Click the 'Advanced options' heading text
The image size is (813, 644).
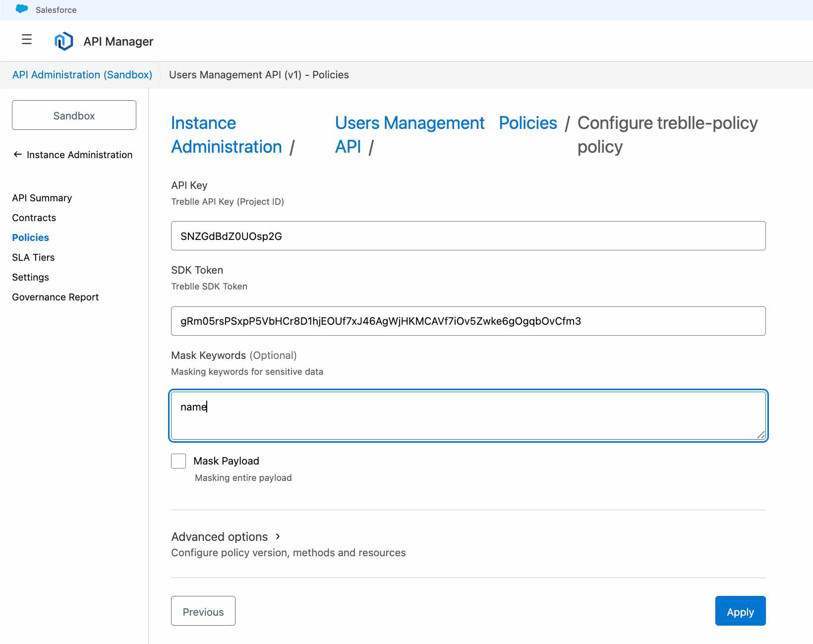click(x=219, y=536)
